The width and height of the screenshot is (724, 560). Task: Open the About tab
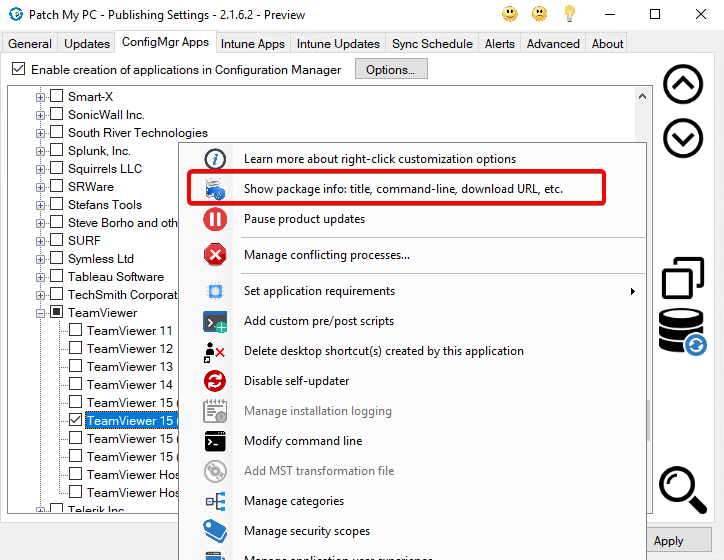pyautogui.click(x=607, y=44)
